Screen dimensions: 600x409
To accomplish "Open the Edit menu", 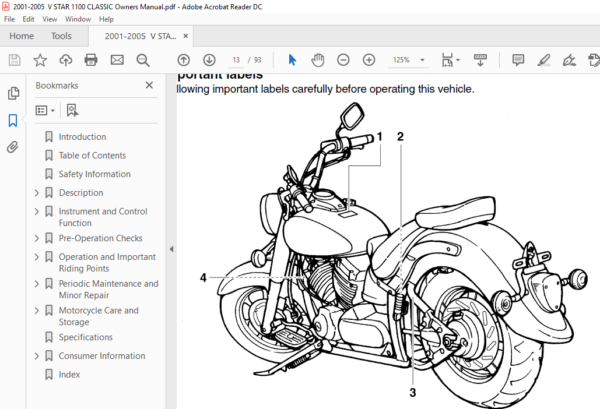I will tap(28, 19).
